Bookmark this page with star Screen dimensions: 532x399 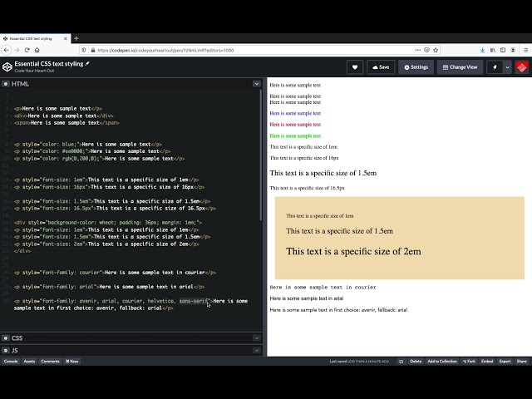[x=436, y=50]
